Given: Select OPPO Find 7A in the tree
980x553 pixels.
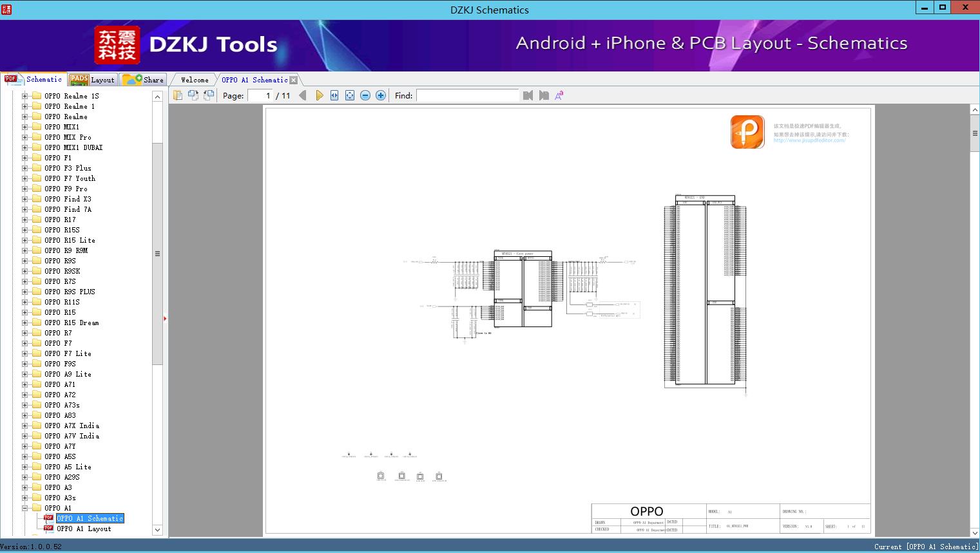Looking at the screenshot, I should click(x=68, y=209).
